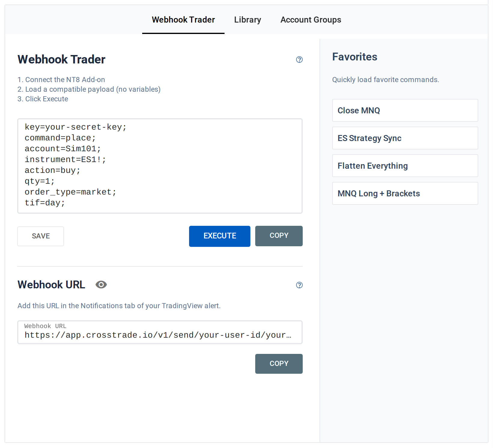The height and width of the screenshot is (448, 493).
Task: Switch to the Webhook Trader tab
Action: coord(183,20)
